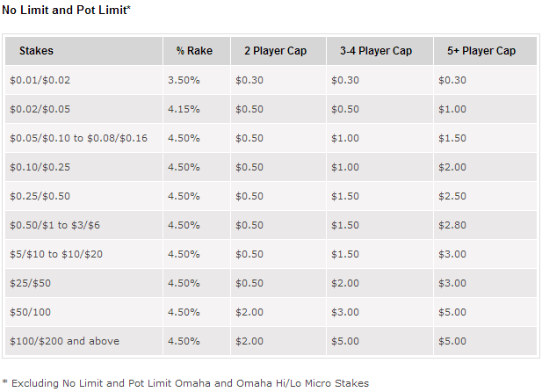Click the $0.05/$0.10 to $0.08/$0.16 stakes cell

78,138
